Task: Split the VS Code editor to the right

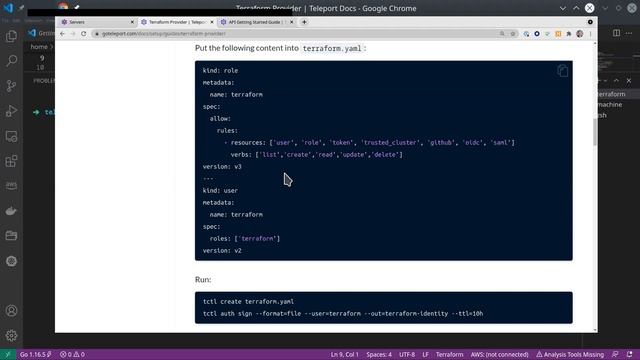Action: coord(616,33)
